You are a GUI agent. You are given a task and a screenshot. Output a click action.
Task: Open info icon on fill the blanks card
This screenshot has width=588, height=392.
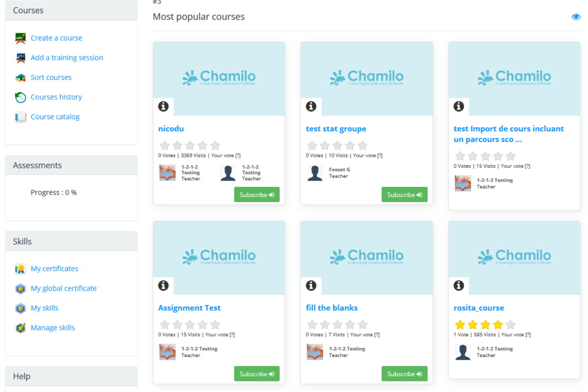pos(311,286)
